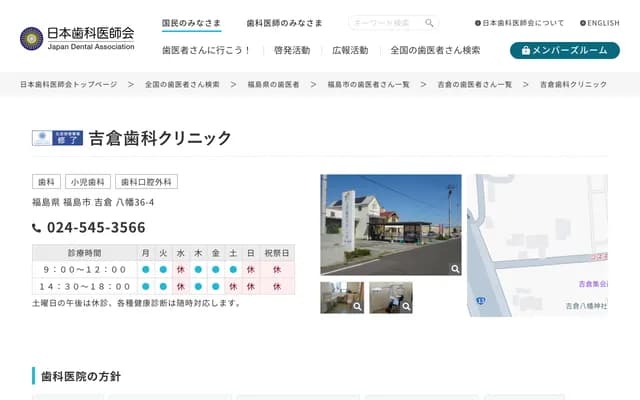Click the clinic location map
640x400 pixels.
click(537, 245)
